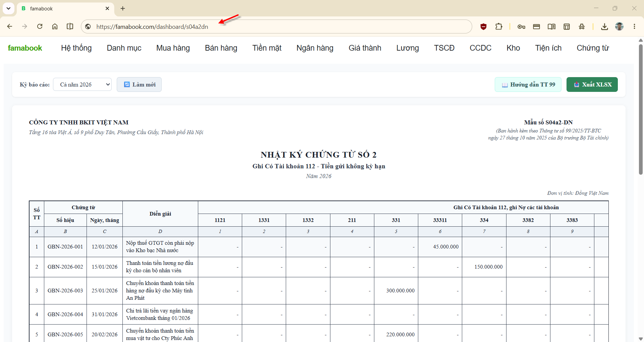Click the amount 220.000.000 cell
This screenshot has width=644, height=342.
tap(396, 335)
